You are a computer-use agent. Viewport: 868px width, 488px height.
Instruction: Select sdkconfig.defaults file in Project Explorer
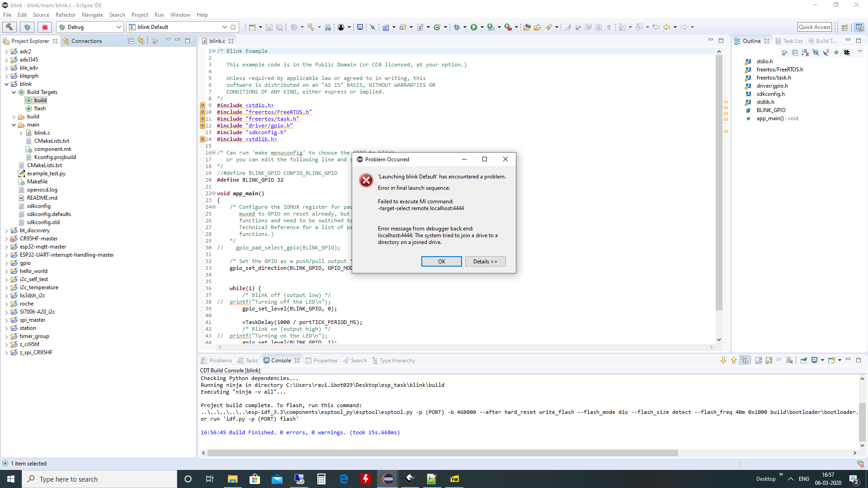pyautogui.click(x=49, y=214)
